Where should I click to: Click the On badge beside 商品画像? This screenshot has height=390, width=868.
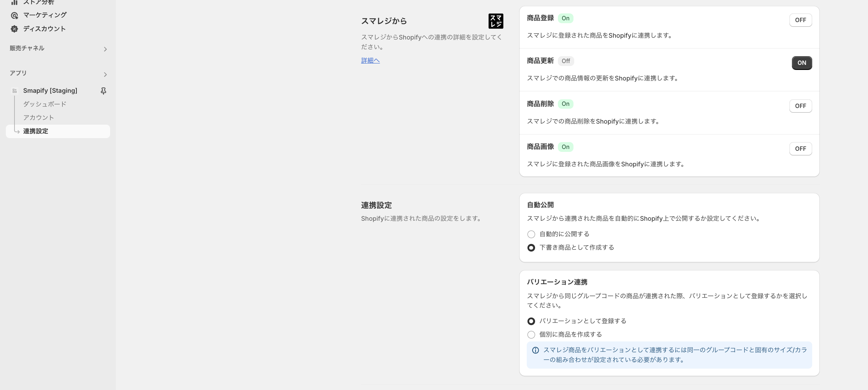[566, 147]
